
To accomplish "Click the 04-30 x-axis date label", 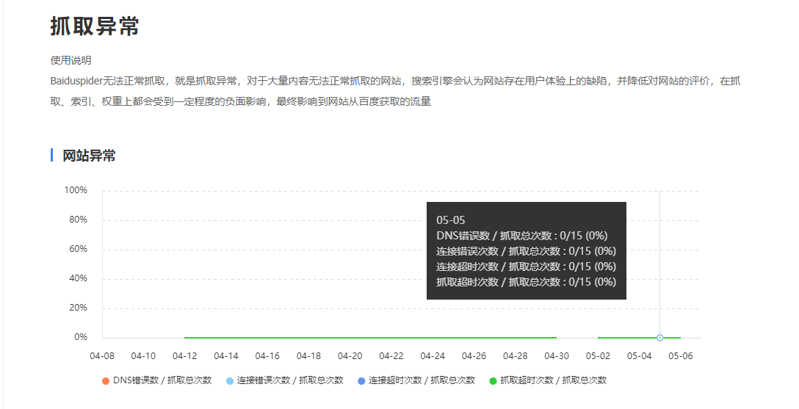I will click(556, 356).
